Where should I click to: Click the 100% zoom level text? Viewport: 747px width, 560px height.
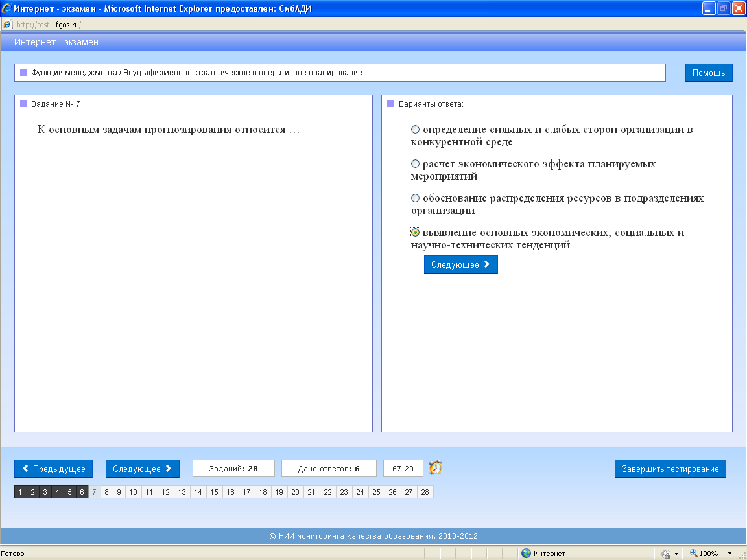708,554
